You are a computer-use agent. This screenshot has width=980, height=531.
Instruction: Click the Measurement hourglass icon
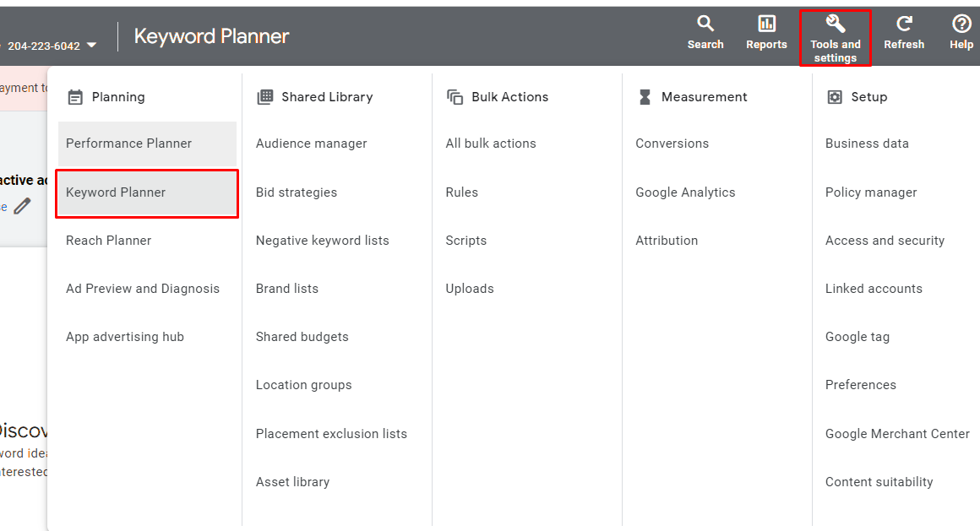[x=645, y=97]
